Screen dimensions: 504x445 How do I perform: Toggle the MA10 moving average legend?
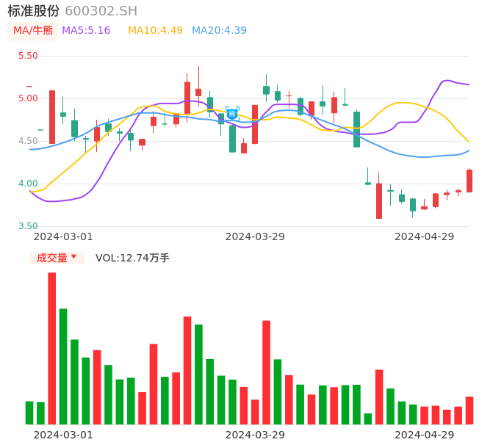(155, 31)
